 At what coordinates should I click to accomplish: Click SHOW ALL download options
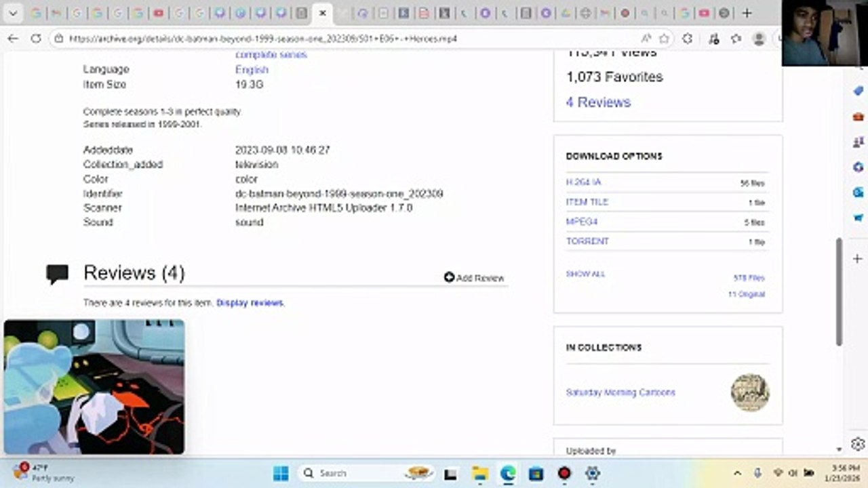click(585, 274)
